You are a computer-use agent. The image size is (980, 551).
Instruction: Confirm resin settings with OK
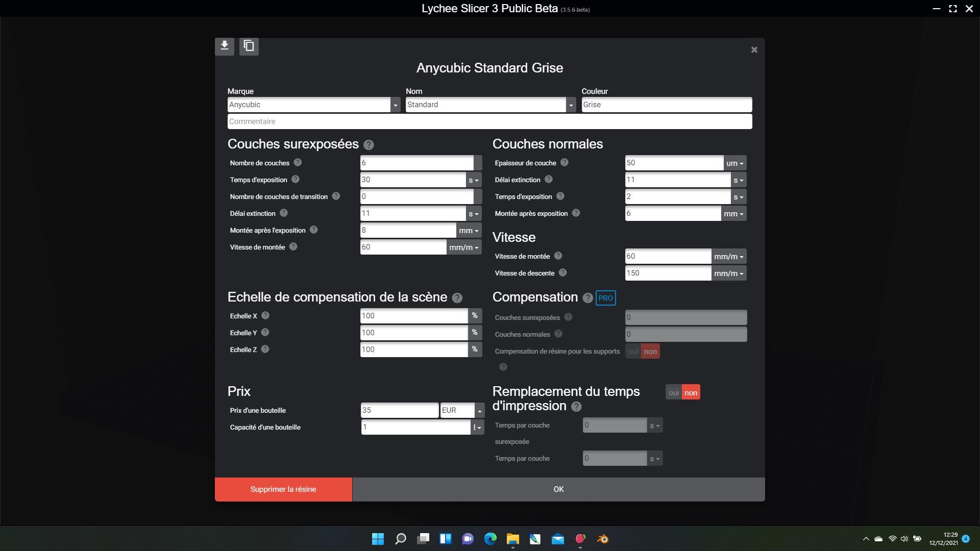(x=558, y=489)
